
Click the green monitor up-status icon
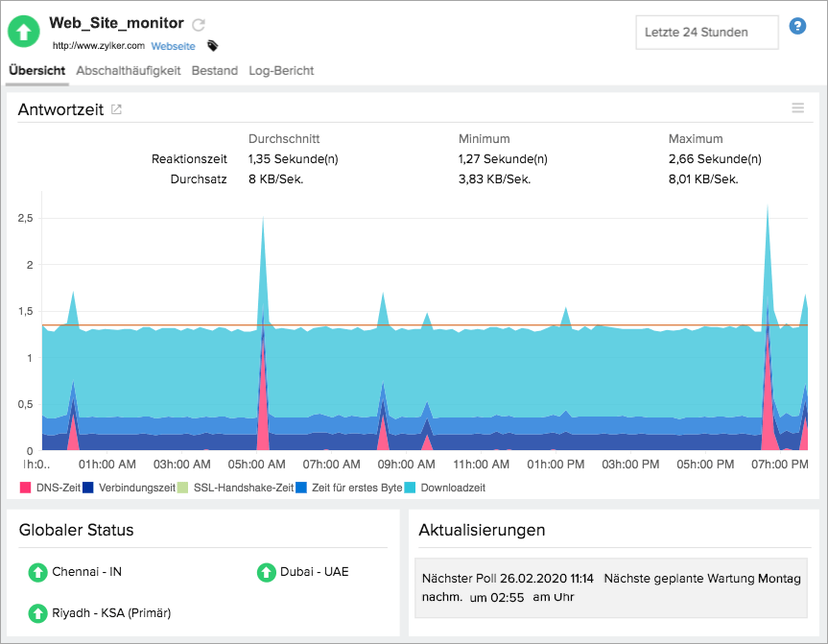pos(24,31)
